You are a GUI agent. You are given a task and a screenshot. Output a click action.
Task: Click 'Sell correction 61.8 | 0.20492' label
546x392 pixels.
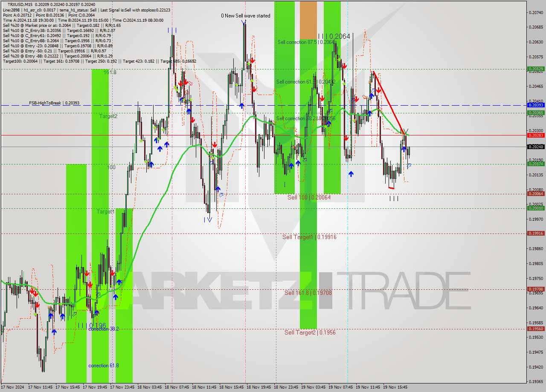(306, 82)
